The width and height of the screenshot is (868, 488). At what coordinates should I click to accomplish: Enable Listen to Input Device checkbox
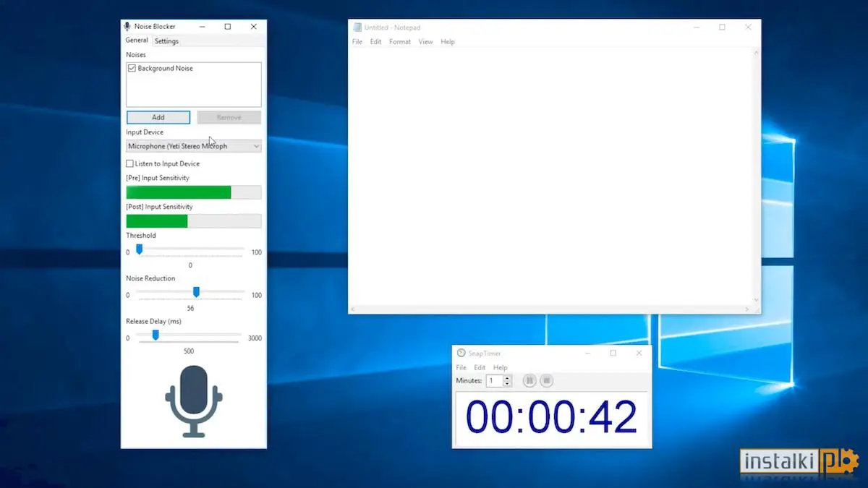coord(130,163)
